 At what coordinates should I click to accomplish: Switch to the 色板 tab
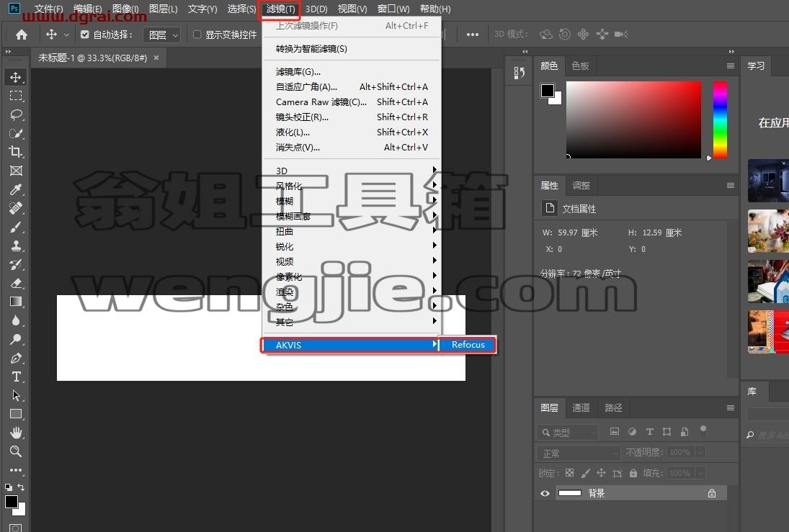[580, 66]
